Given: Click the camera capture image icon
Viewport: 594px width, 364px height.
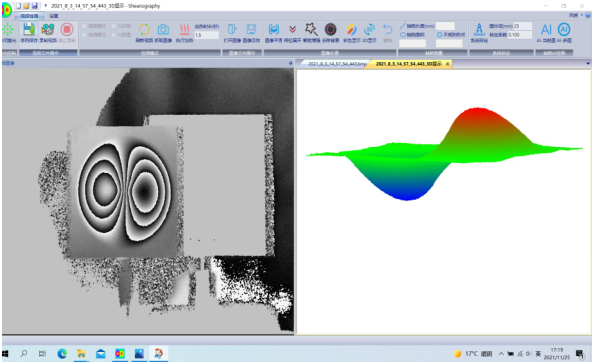Looking at the screenshot, I should pos(163,30).
